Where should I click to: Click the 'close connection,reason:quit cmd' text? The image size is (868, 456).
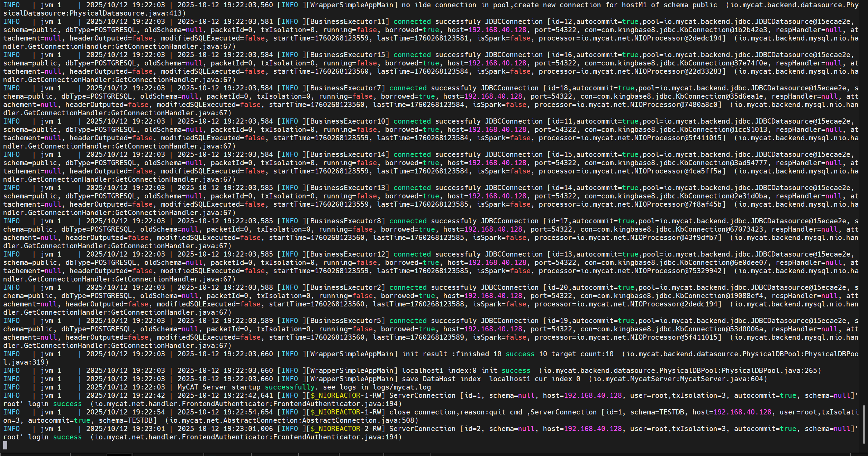[455, 412]
